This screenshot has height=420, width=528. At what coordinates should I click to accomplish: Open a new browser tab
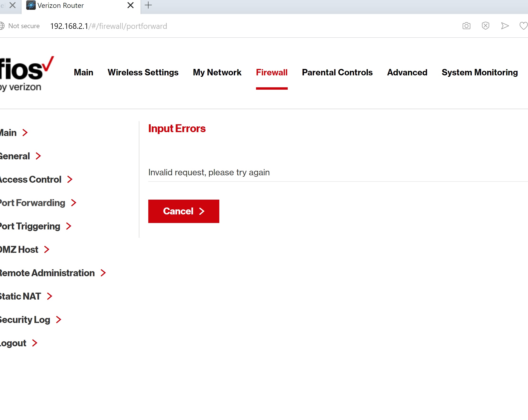point(148,5)
